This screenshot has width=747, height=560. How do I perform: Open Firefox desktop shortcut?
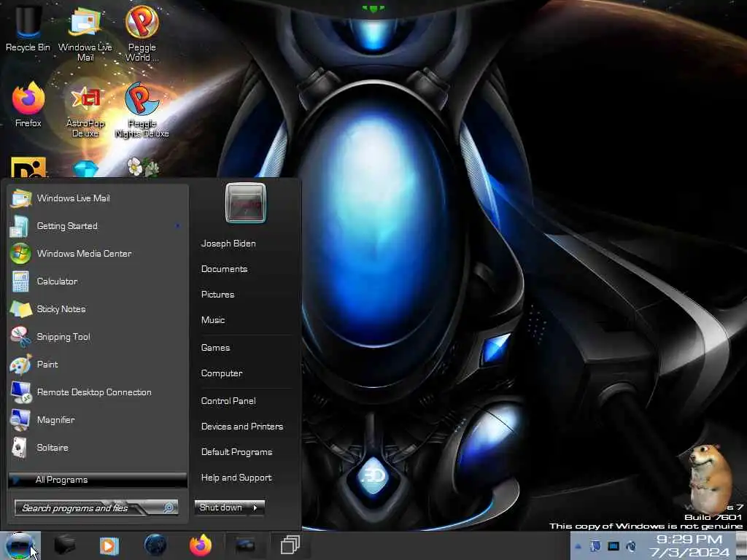point(28,105)
